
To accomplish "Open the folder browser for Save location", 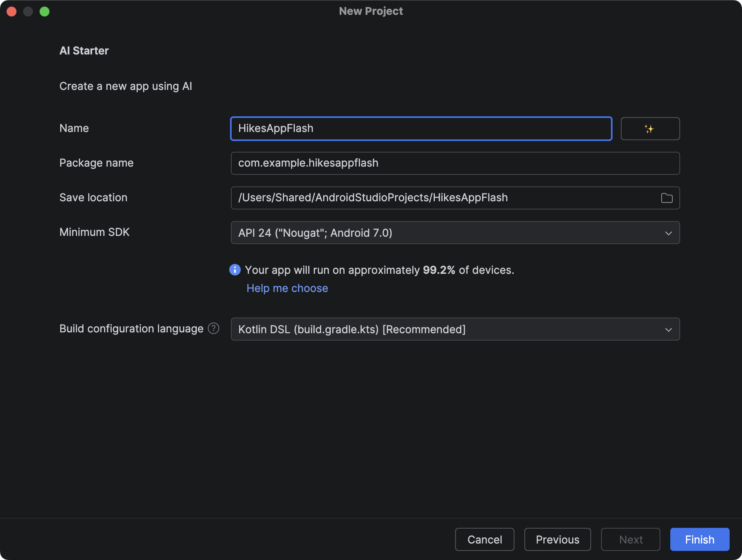I will coord(667,198).
